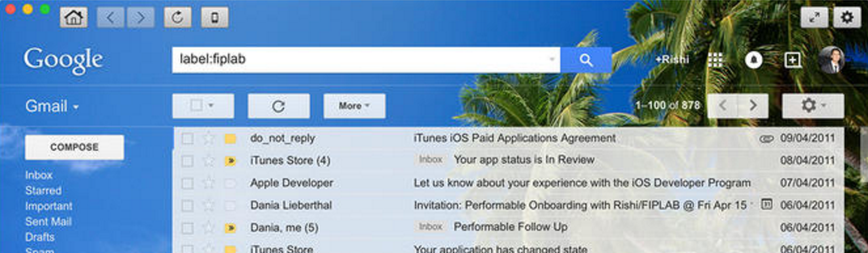Click the 1–100 of 878 counter
868x253 pixels.
pyautogui.click(x=667, y=106)
